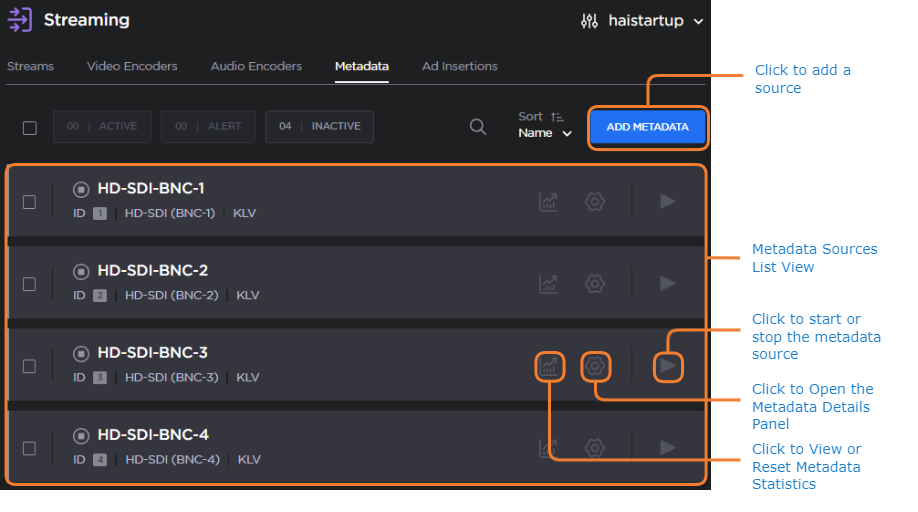Click the search magnifier icon
The image size is (918, 512).
[x=478, y=127]
